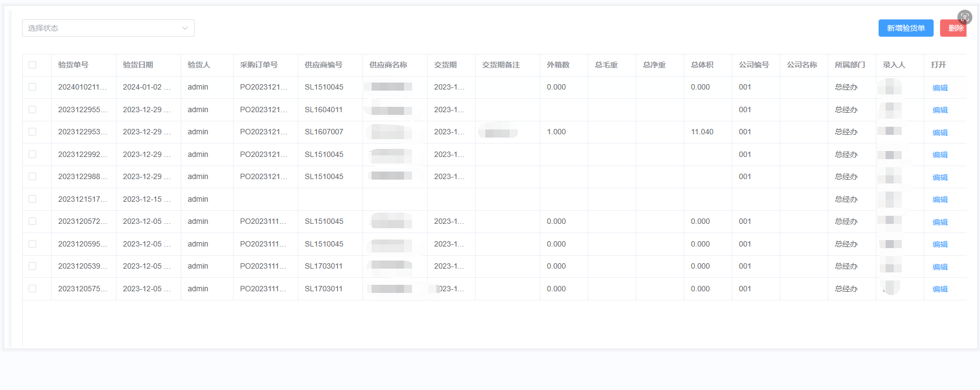Click the 验货人 column header
This screenshot has width=980, height=390.
[199, 65]
